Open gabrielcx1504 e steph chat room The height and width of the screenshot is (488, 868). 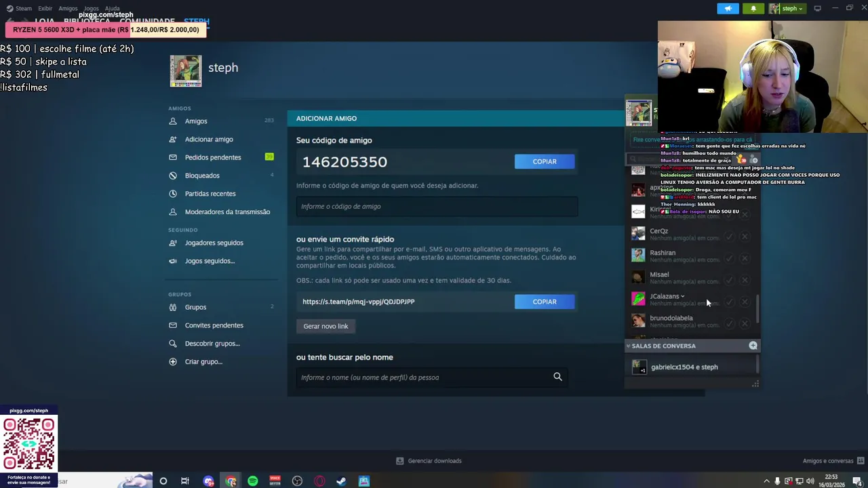point(690,367)
